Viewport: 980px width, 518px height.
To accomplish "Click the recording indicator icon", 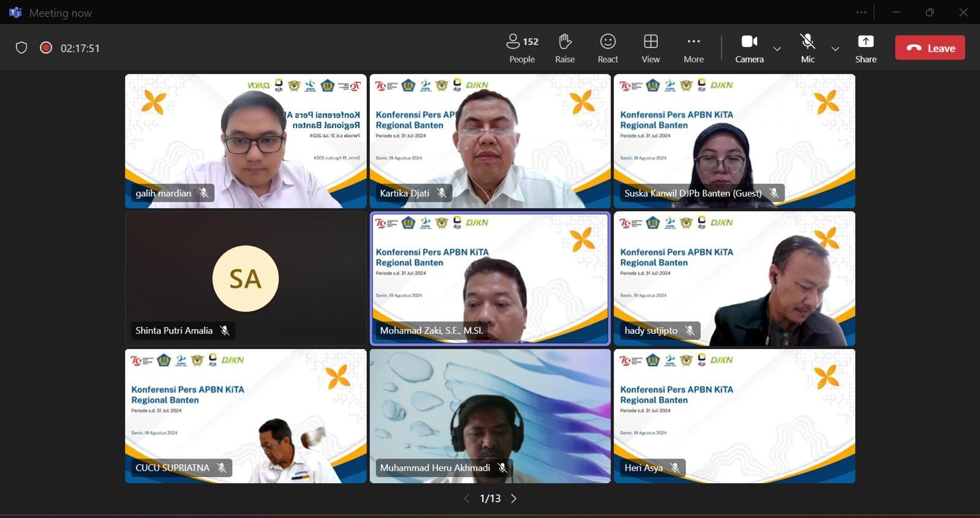I will (x=46, y=48).
